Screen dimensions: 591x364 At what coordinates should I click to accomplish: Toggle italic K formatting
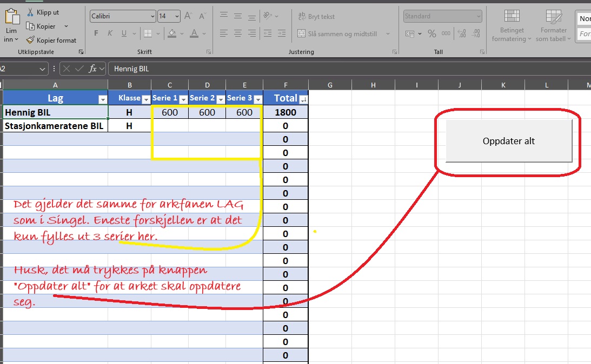point(110,33)
